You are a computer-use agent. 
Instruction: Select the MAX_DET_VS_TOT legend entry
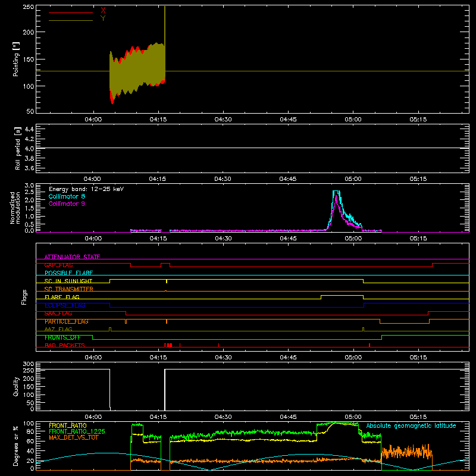tap(74, 437)
